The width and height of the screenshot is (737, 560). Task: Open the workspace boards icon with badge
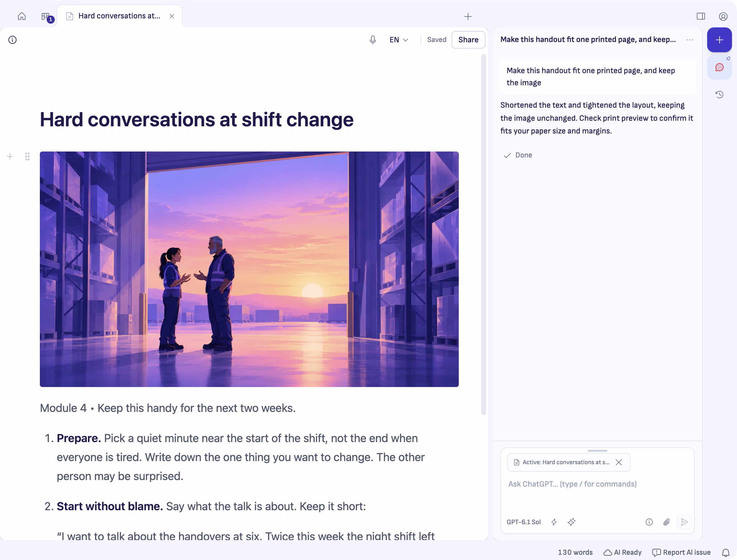47,17
